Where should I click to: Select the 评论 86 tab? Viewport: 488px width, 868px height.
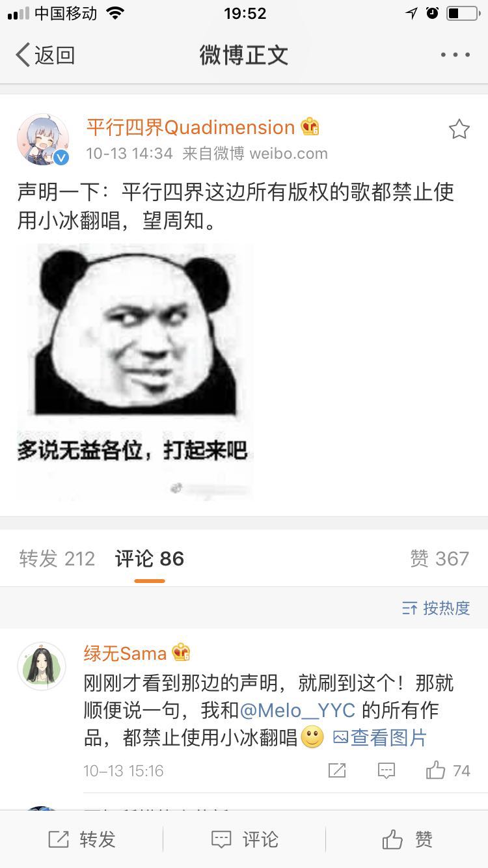(x=150, y=558)
